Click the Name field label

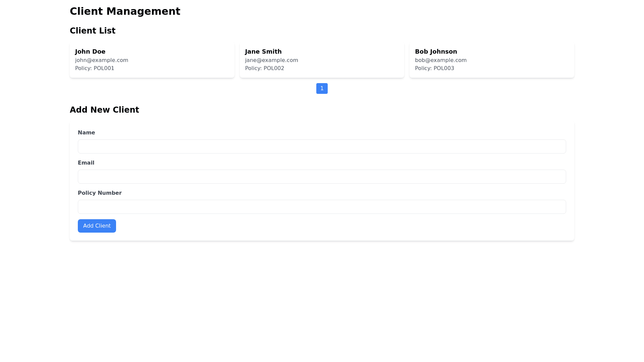[86, 132]
